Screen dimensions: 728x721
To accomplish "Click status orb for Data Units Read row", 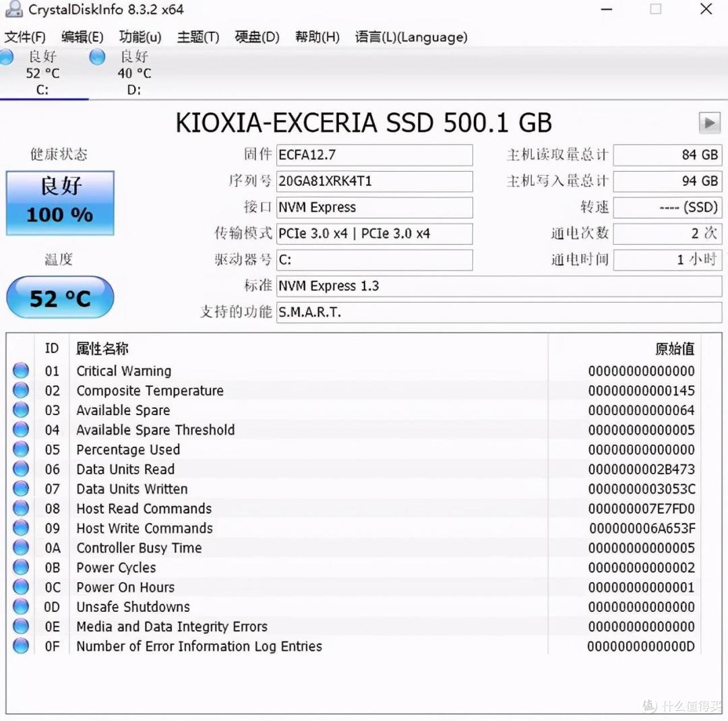I will pyautogui.click(x=21, y=469).
